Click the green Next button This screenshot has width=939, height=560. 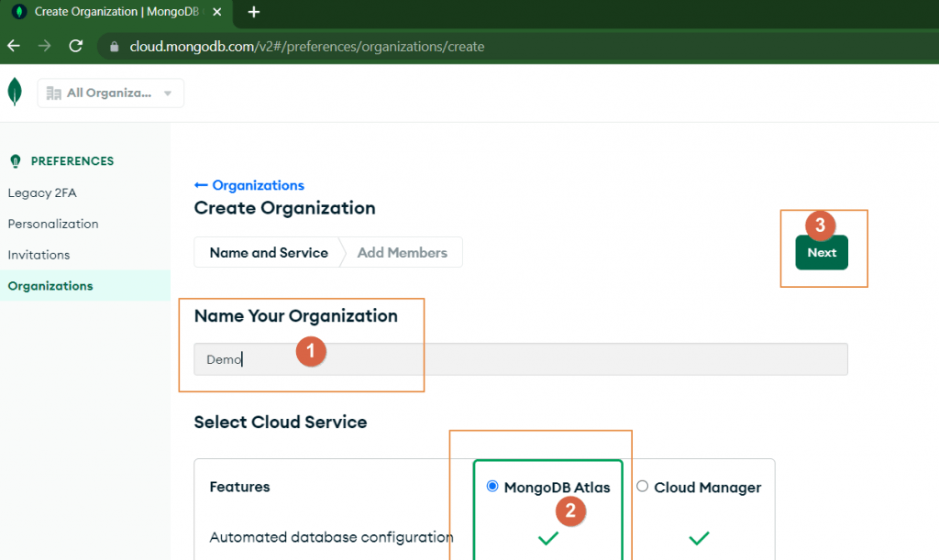point(822,252)
